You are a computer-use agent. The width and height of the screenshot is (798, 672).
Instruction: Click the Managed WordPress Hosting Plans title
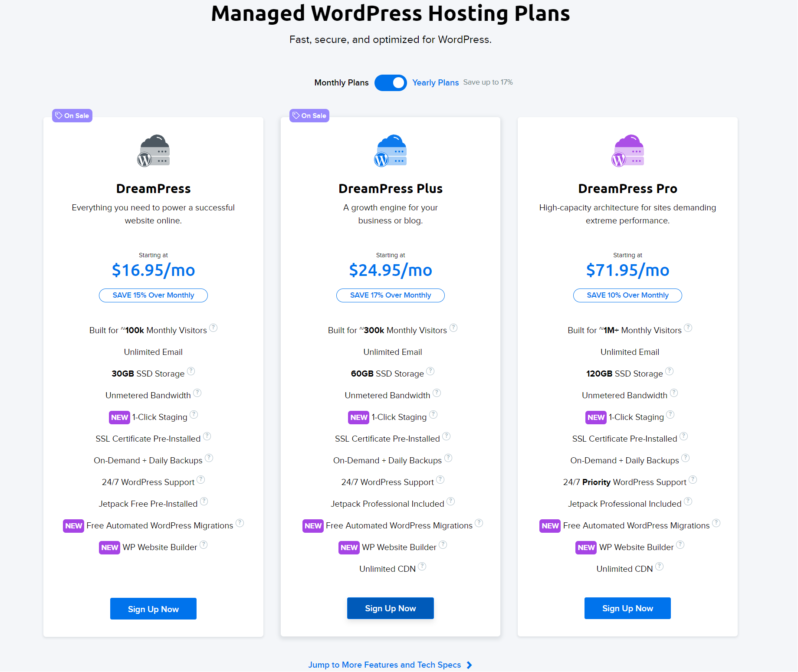[391, 13]
